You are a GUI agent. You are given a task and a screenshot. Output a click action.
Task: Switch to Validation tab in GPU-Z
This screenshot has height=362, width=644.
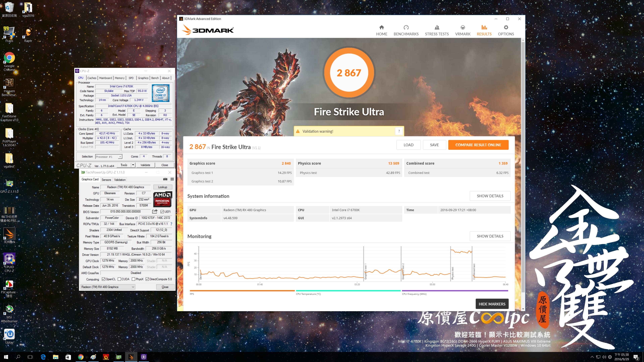[x=120, y=180]
